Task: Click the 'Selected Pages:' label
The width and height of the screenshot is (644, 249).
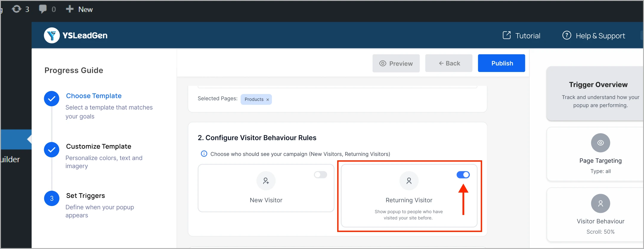Action: click(x=218, y=99)
